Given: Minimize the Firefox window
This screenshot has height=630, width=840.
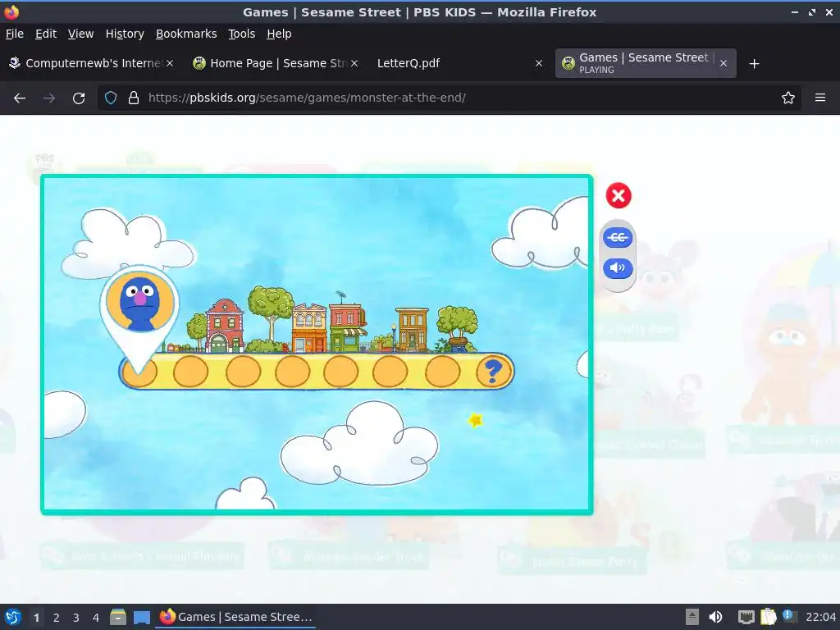Looking at the screenshot, I should point(795,12).
